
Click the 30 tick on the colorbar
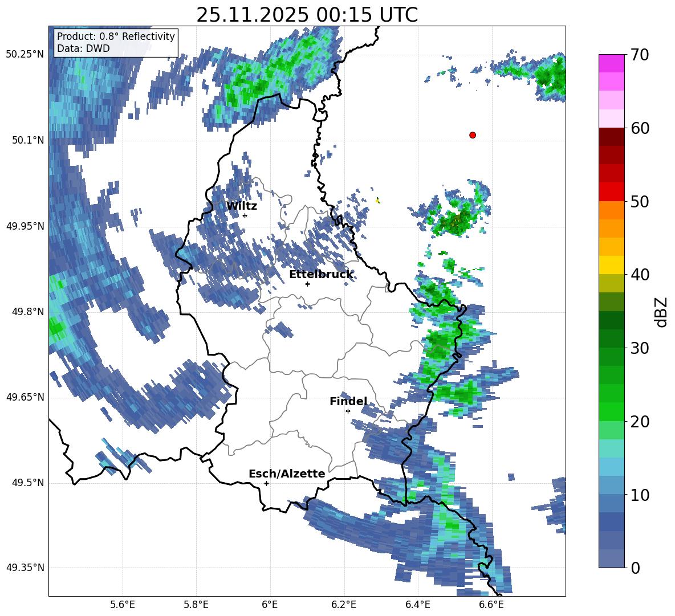[640, 348]
